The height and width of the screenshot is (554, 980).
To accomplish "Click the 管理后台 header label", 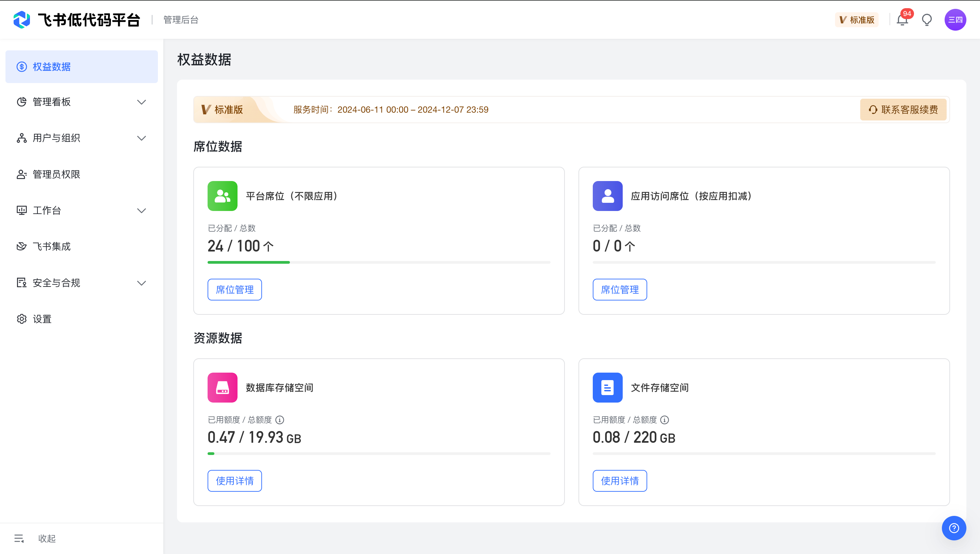I will pyautogui.click(x=181, y=20).
